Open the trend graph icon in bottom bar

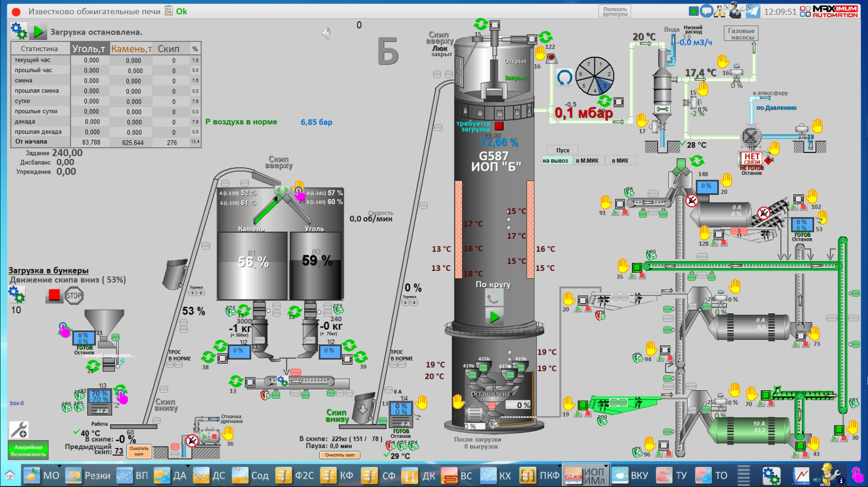click(801, 476)
